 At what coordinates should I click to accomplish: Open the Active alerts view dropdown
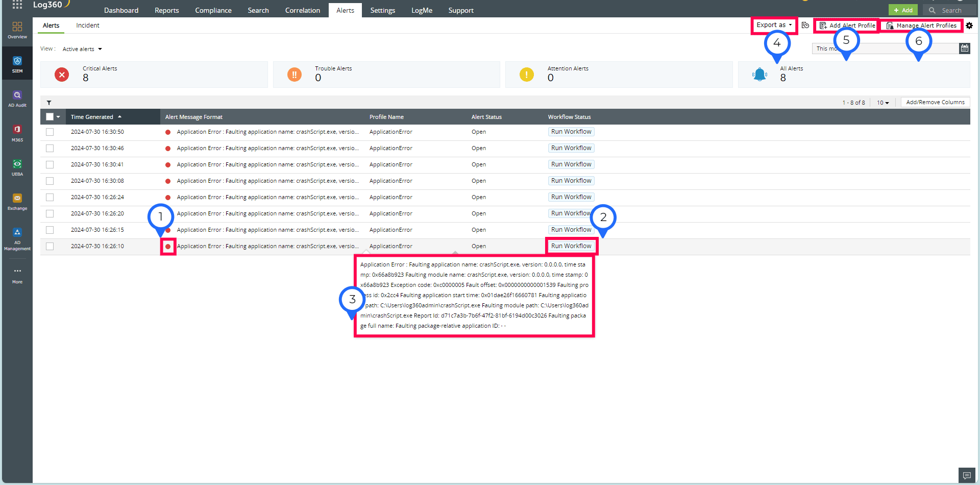click(81, 48)
